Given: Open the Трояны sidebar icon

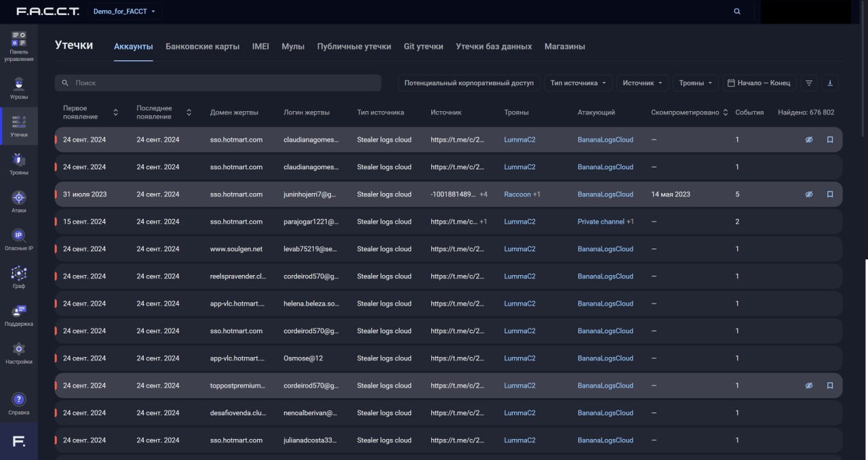Looking at the screenshot, I should 19,161.
